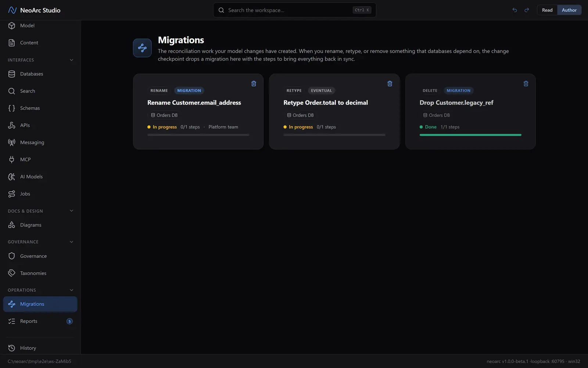Open the AI Models brain icon

[x=12, y=177]
